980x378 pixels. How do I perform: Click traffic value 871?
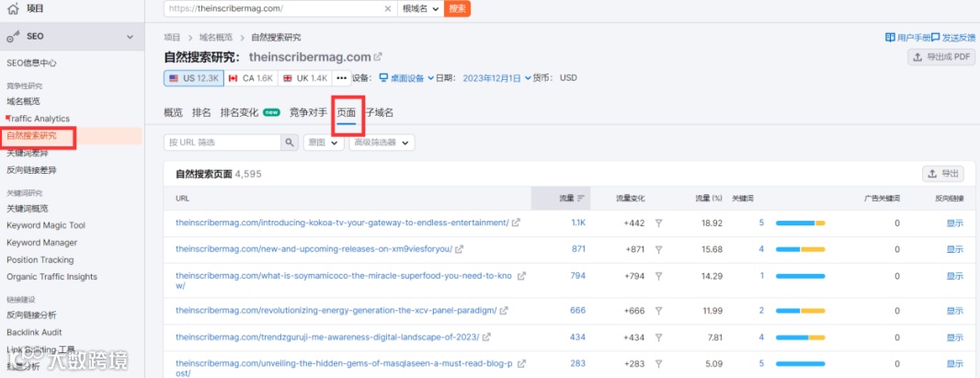[x=578, y=248]
